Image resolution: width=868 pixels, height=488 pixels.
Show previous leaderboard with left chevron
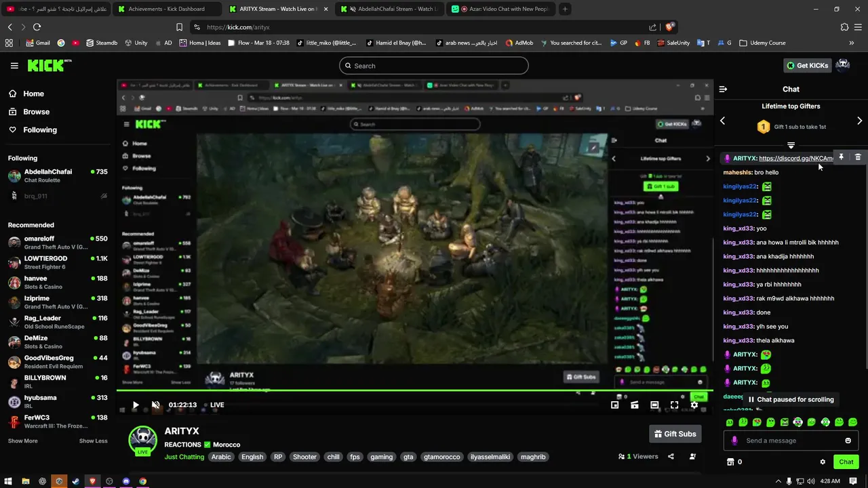tap(722, 121)
